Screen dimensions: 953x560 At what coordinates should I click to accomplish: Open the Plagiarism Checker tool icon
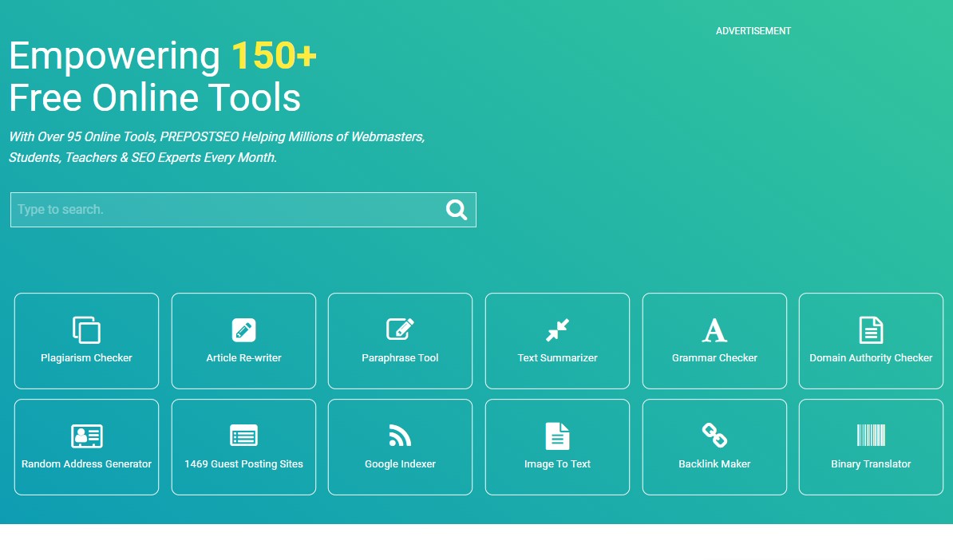[x=86, y=329]
